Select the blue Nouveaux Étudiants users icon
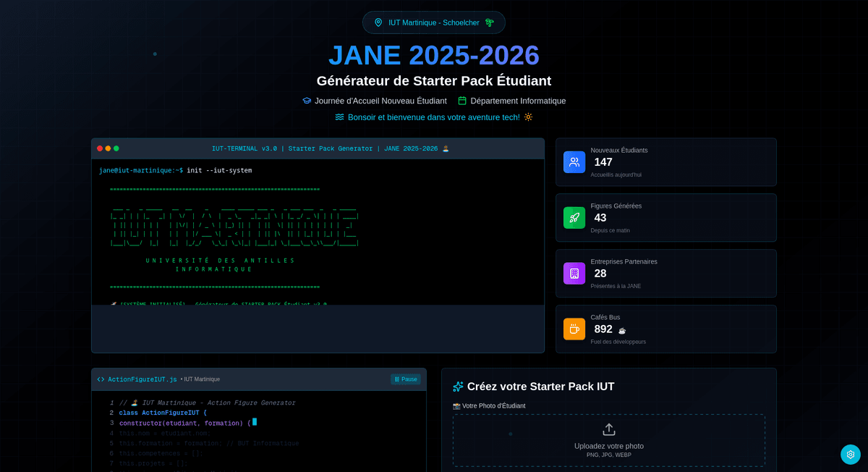The image size is (868, 472). (574, 162)
